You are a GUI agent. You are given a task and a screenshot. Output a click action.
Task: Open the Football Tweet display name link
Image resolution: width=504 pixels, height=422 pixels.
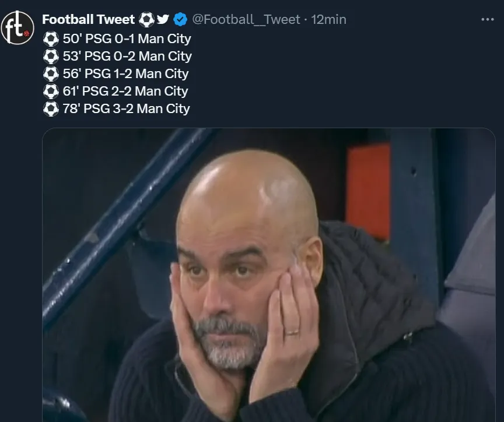click(x=88, y=20)
